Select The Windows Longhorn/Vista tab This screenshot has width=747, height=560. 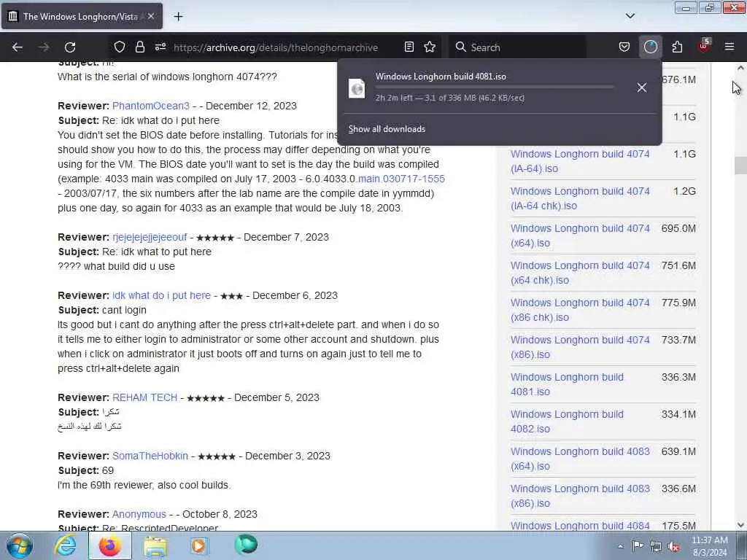pos(82,16)
